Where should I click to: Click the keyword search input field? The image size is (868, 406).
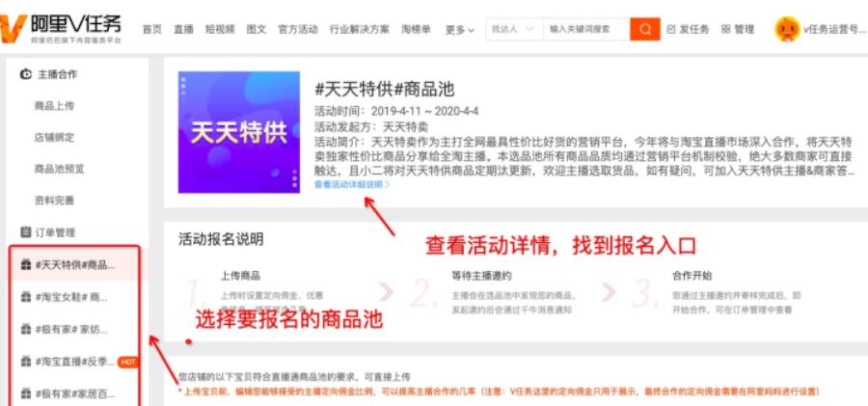(x=585, y=29)
